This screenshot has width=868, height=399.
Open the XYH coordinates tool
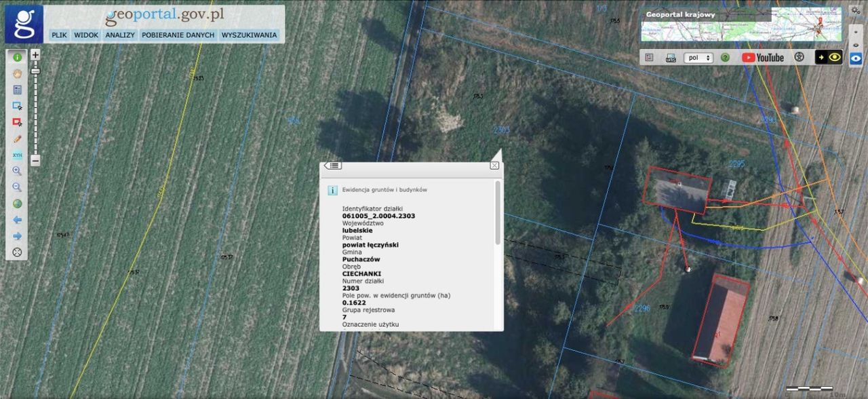(17, 155)
